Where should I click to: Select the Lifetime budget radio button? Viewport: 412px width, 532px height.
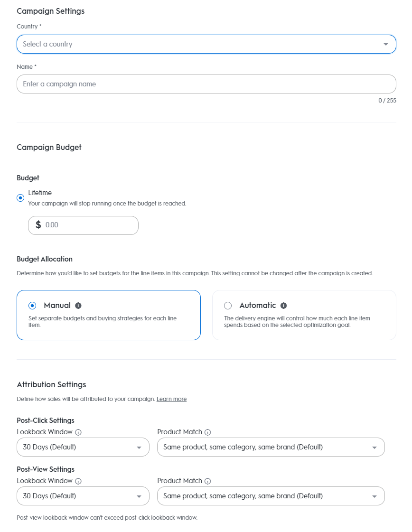[x=20, y=198]
